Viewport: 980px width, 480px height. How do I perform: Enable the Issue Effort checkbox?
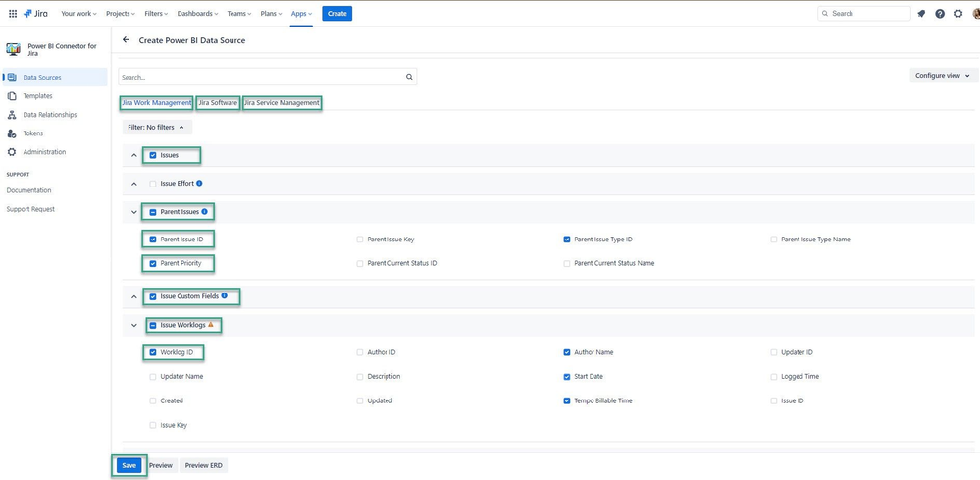click(x=153, y=184)
